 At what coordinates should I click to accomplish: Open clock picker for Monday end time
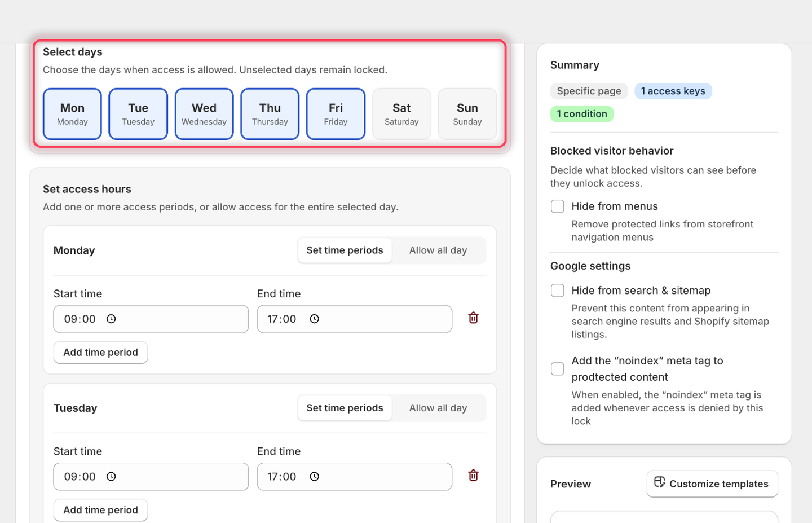pos(315,319)
